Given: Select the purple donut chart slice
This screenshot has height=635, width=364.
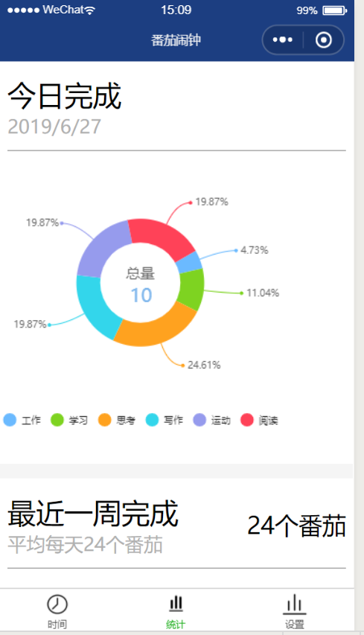Looking at the screenshot, I should (x=100, y=251).
